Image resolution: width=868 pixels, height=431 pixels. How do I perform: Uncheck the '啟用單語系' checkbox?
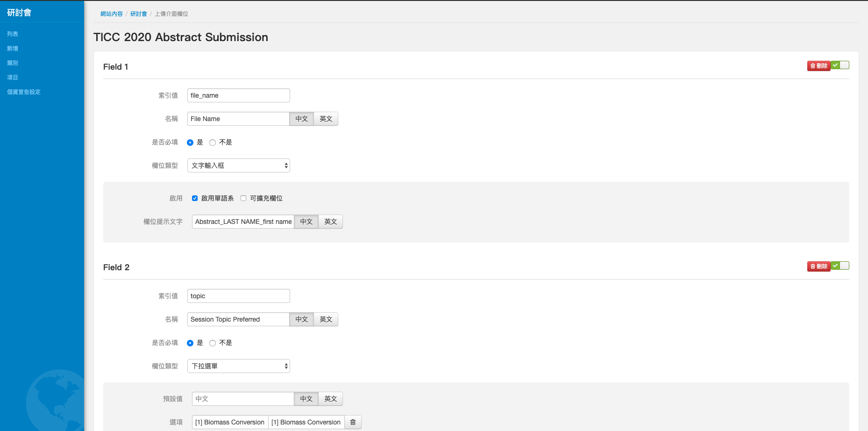tap(195, 198)
